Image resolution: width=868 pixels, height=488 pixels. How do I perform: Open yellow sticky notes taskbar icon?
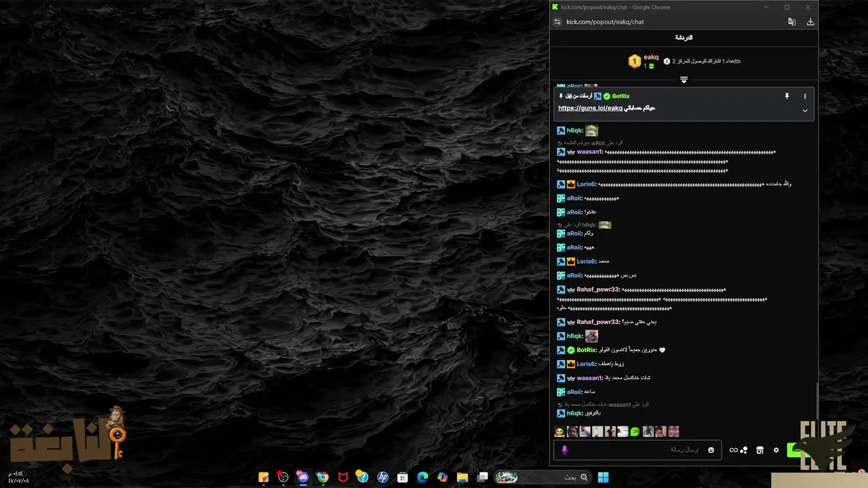(x=264, y=477)
